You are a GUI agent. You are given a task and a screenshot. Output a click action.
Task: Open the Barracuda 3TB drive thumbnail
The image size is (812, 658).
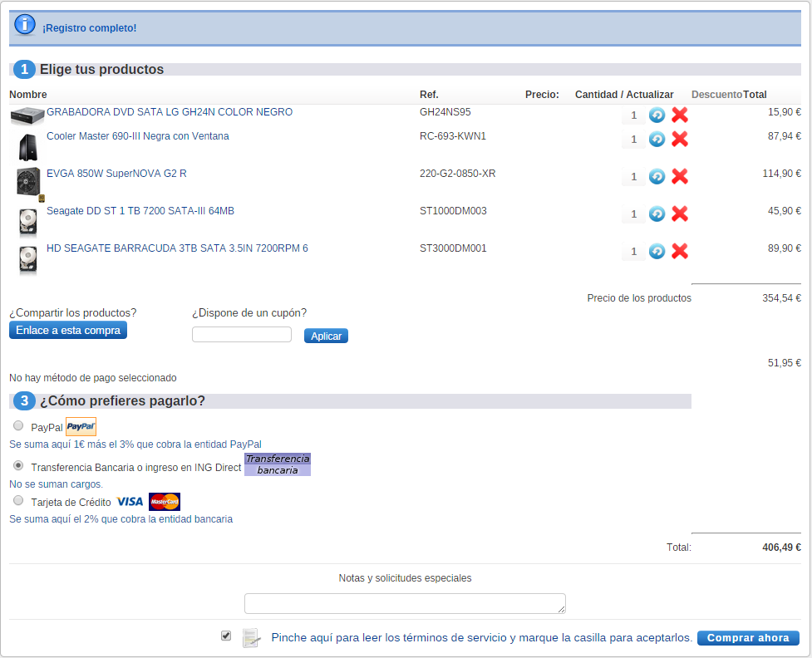coord(28,260)
